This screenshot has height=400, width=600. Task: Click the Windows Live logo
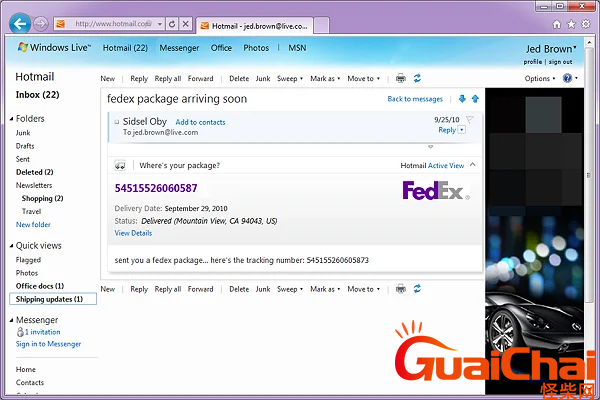(x=54, y=47)
